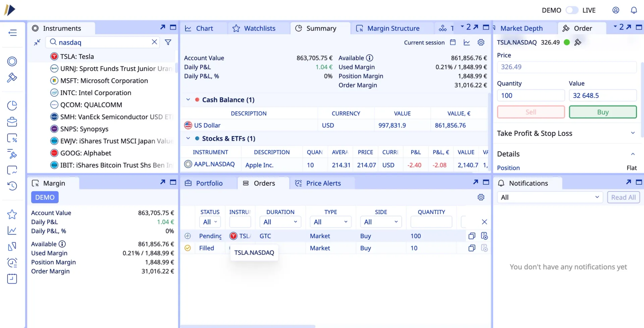Click the calendar icon beside Current session

452,42
